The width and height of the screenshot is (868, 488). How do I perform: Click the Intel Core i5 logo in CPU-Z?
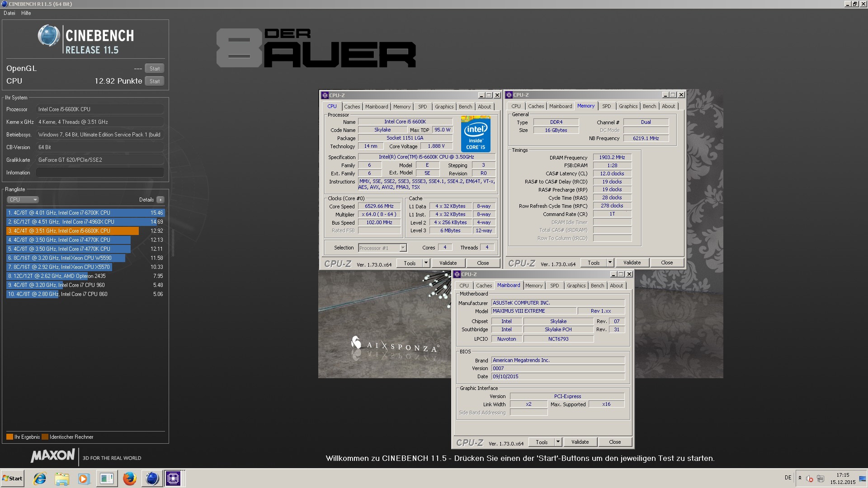point(476,134)
